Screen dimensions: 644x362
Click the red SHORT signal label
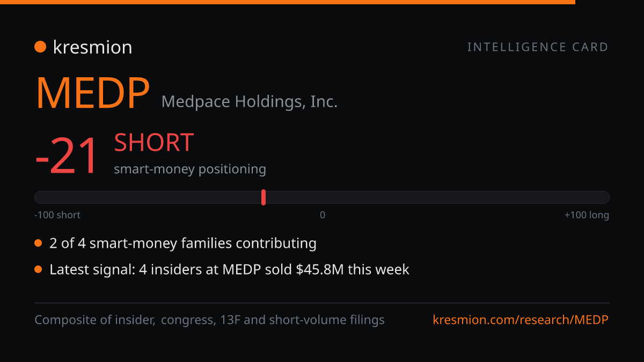pyautogui.click(x=153, y=143)
